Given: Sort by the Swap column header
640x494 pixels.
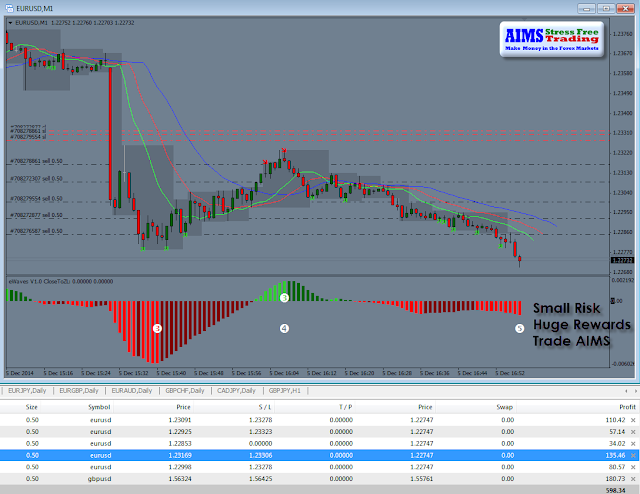Looking at the screenshot, I should coord(504,407).
